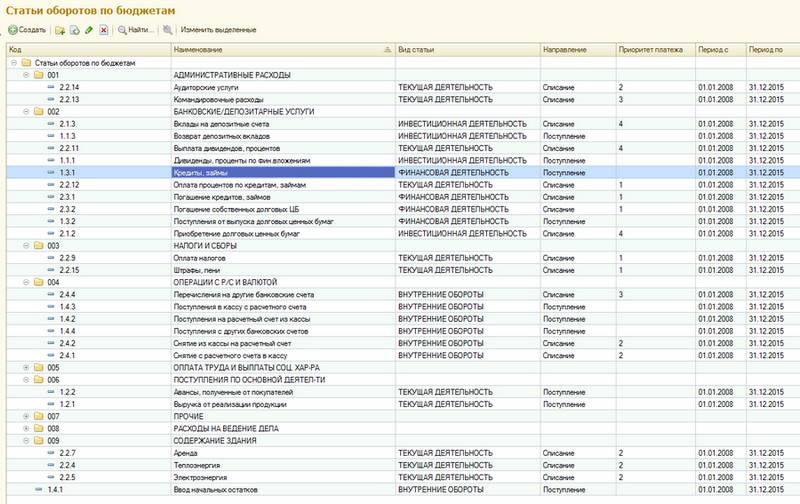Expand the 005 group in the tree

coord(25,367)
